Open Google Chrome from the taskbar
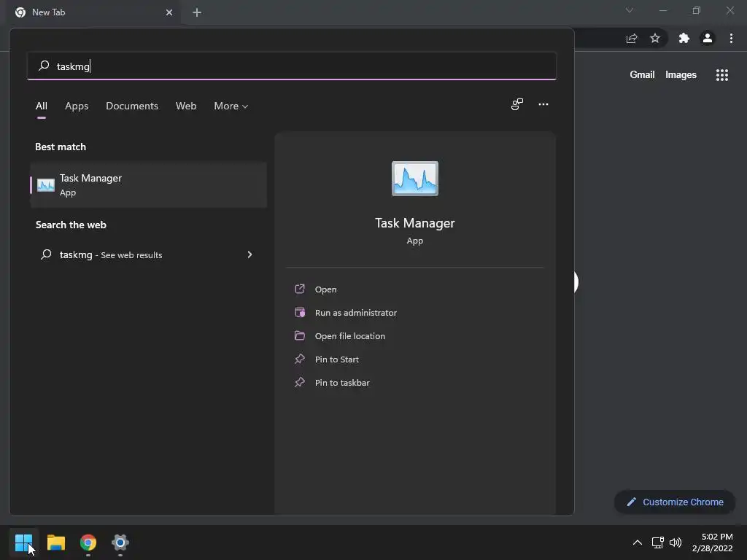 click(88, 542)
